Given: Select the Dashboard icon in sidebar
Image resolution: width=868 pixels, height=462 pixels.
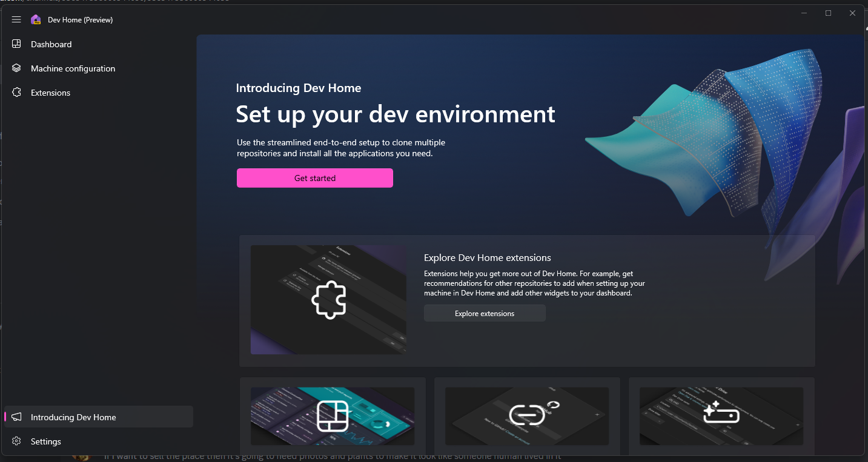Looking at the screenshot, I should point(16,44).
